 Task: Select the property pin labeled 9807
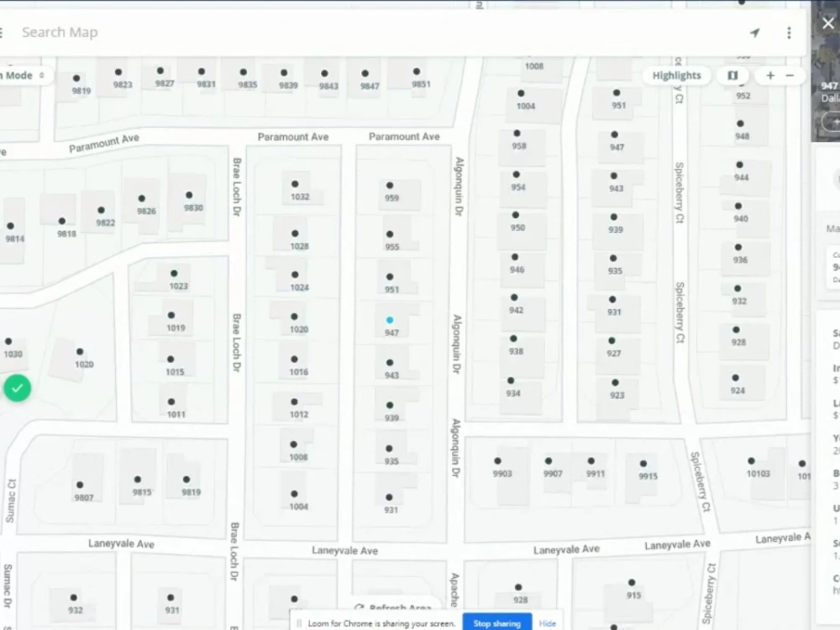tap(80, 485)
